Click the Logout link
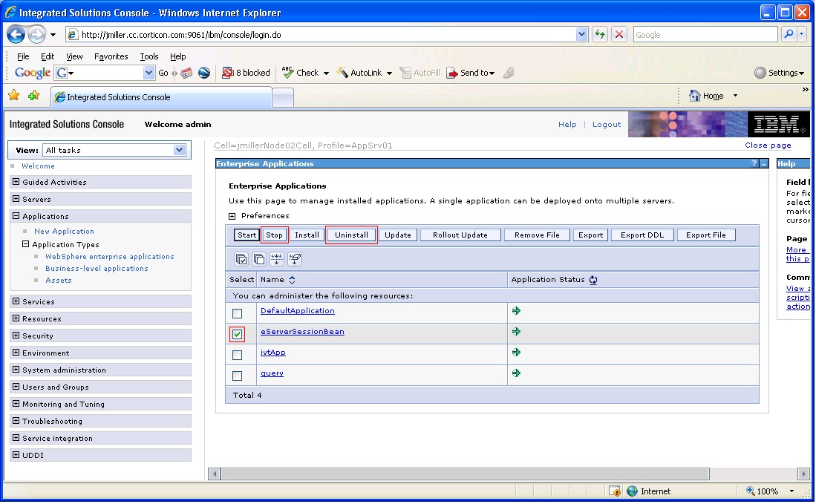 click(x=607, y=125)
